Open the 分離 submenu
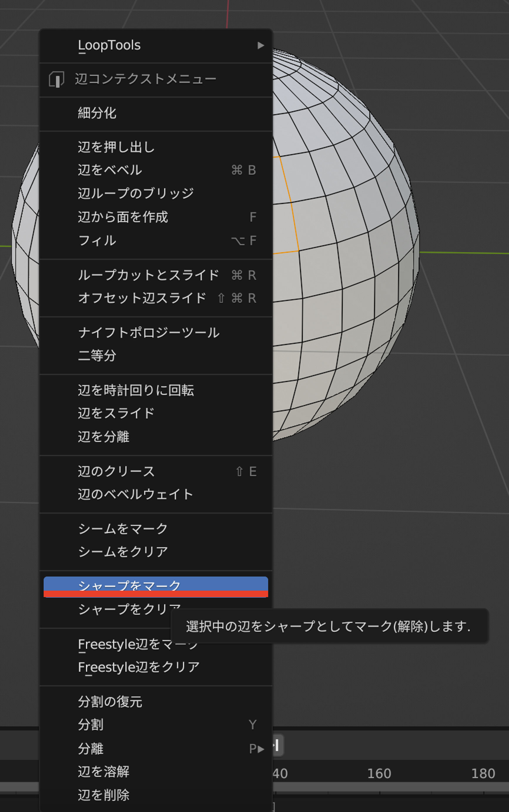The width and height of the screenshot is (509, 812). pos(155,749)
